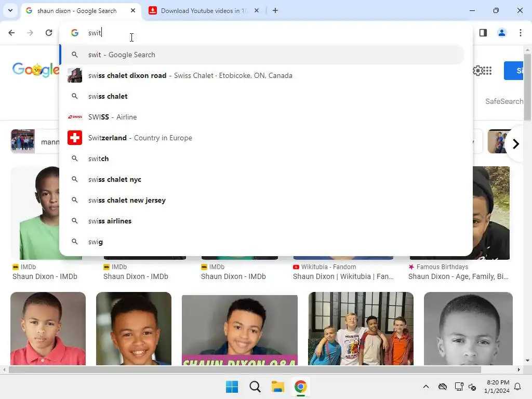Click the address bar text field

coord(264,33)
